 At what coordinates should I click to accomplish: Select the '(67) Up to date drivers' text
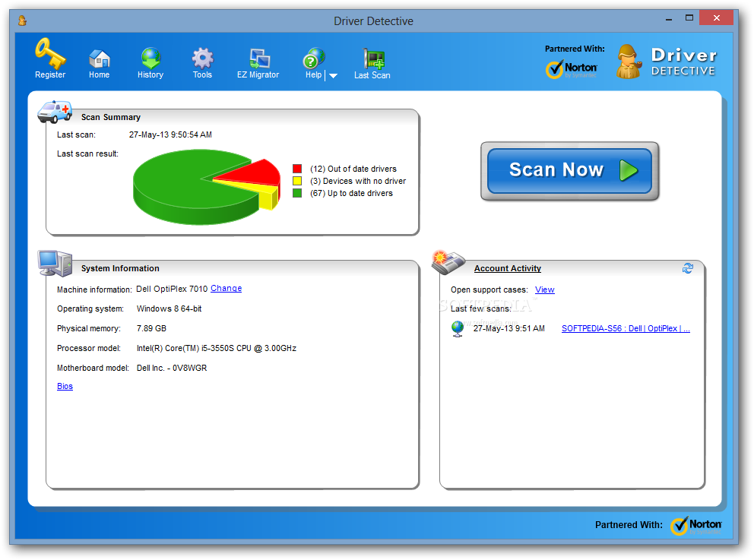point(351,193)
